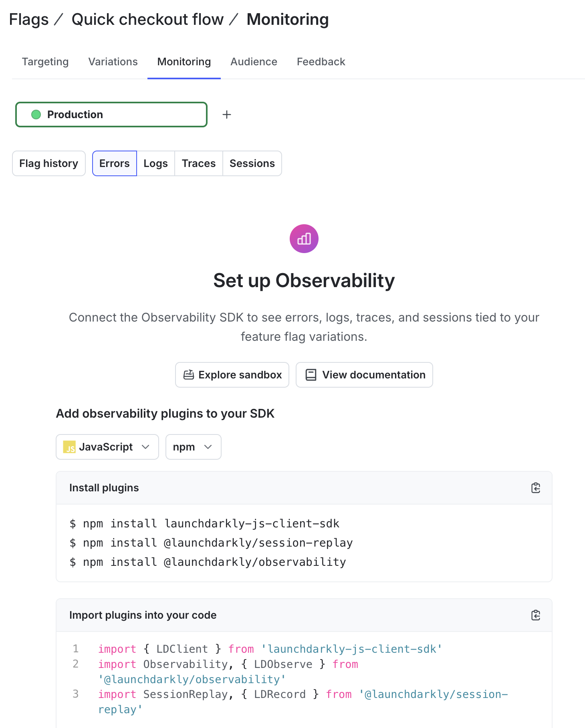Click the sandbox icon beside Explore sandbox

(x=189, y=374)
